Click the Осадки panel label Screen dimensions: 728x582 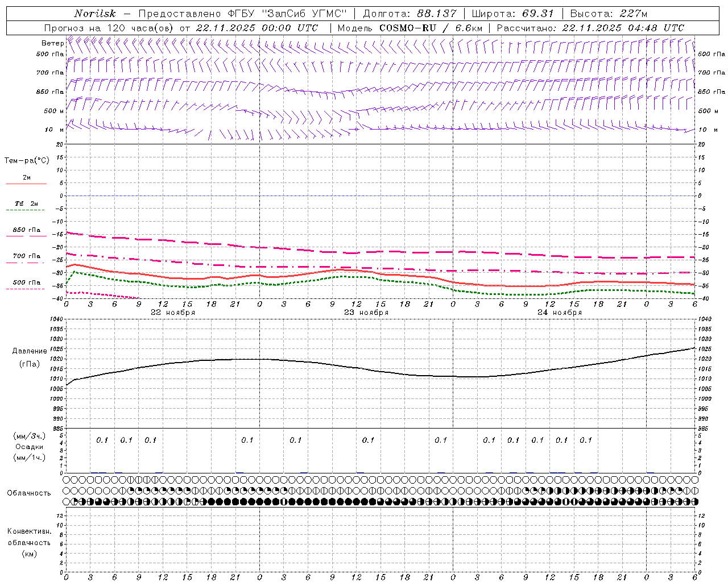(x=30, y=447)
